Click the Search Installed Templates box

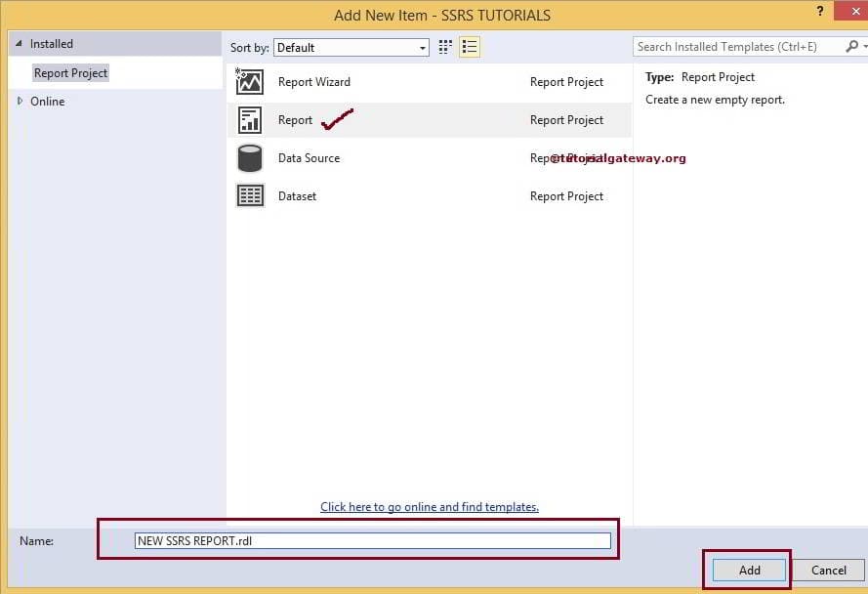(x=732, y=46)
